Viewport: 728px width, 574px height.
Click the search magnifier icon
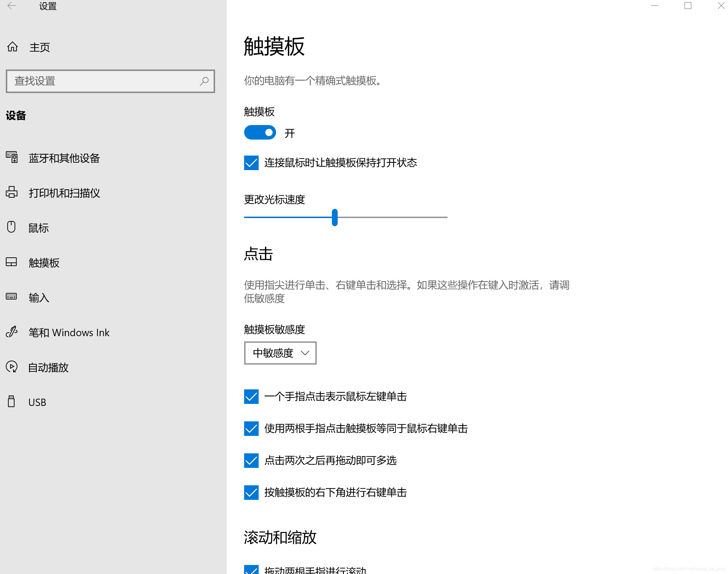coord(204,81)
